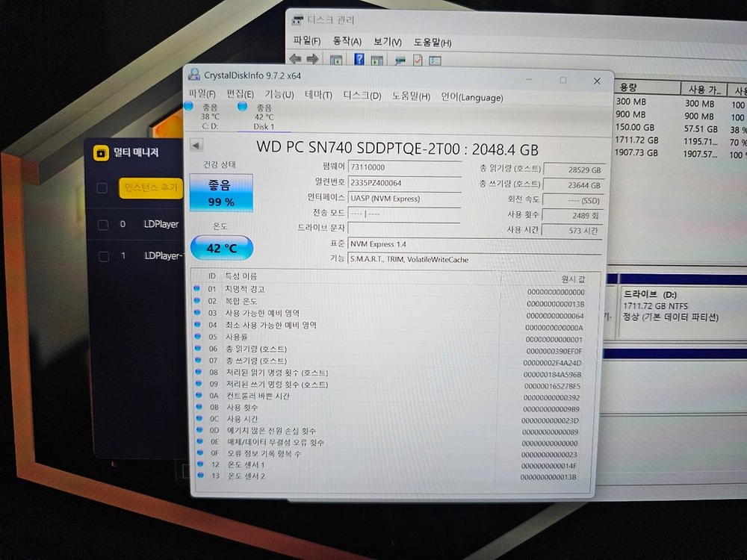Click the 42 °C temperature button
This screenshot has height=560, width=747.
click(222, 248)
